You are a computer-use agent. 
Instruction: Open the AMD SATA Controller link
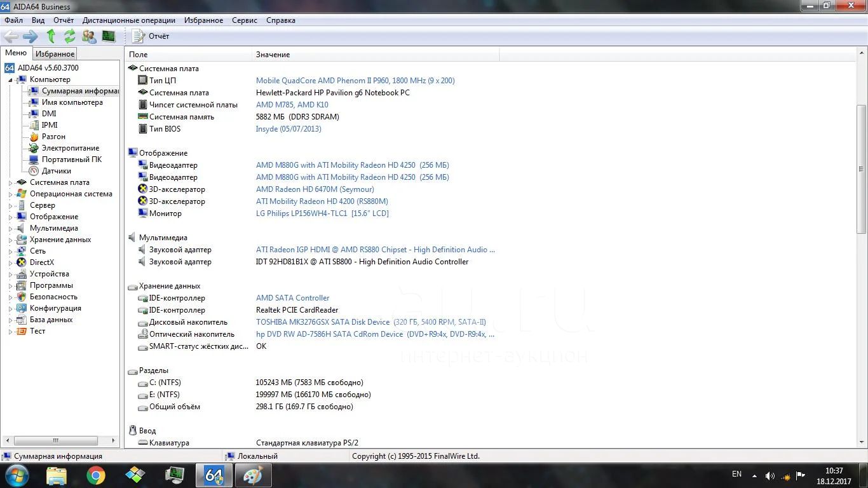click(x=292, y=298)
